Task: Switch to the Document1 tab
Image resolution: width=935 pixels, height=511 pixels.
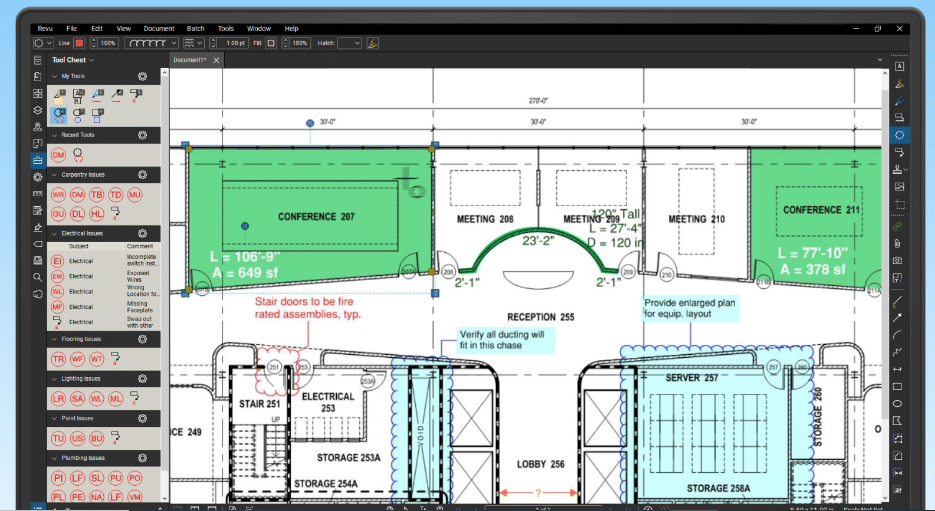Action: coord(190,60)
